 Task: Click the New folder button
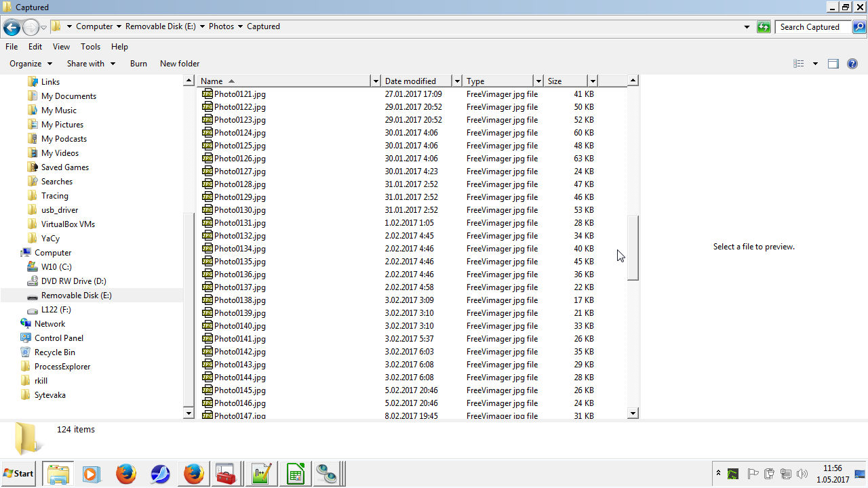(180, 64)
